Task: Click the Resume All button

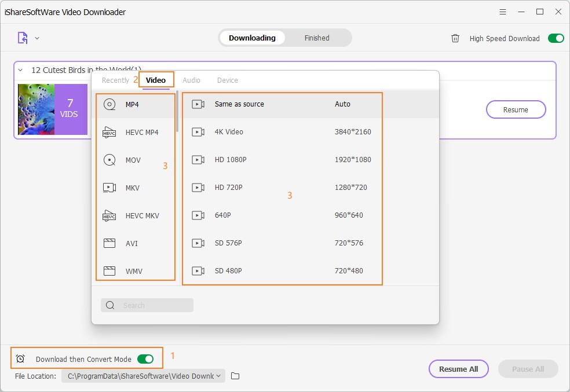Action: click(458, 369)
